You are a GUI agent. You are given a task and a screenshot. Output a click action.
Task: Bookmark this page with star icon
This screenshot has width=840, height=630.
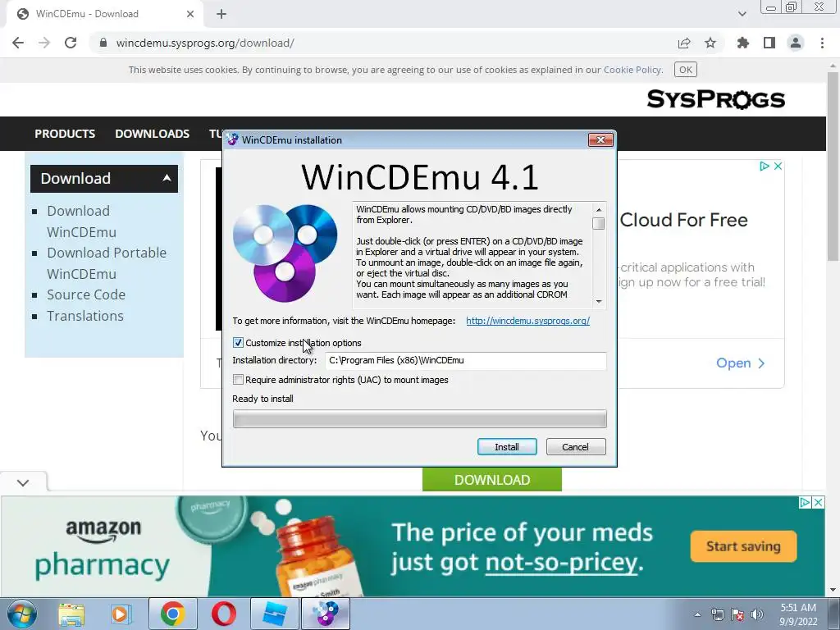coord(710,43)
